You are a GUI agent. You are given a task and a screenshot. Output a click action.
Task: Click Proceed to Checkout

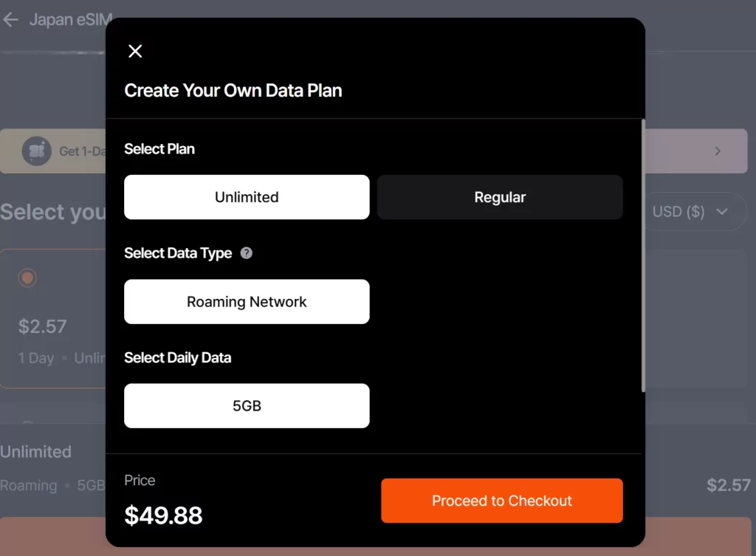[x=502, y=501]
